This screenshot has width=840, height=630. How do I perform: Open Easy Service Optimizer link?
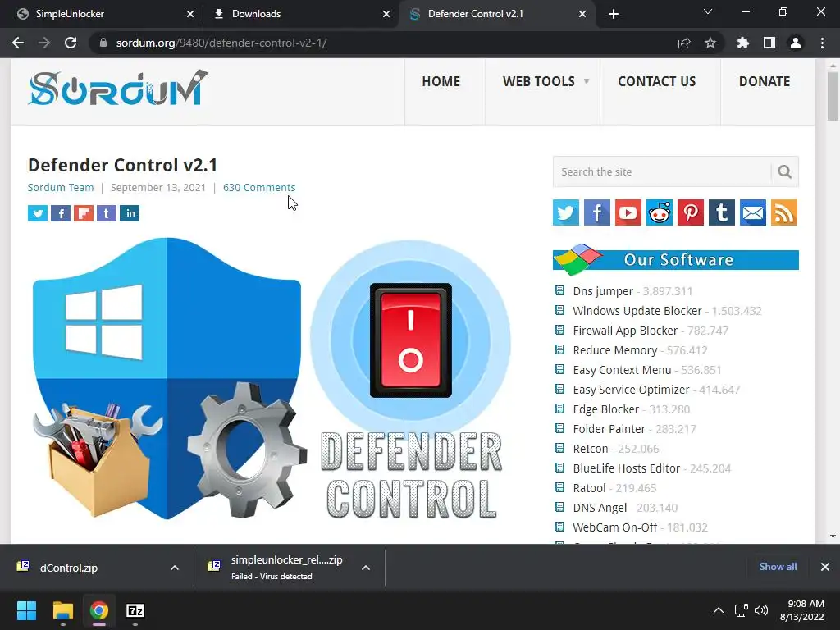tap(631, 390)
